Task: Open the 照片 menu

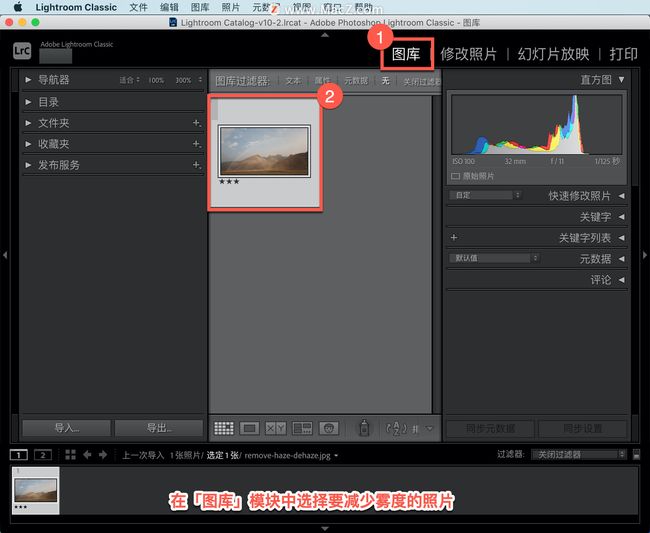Action: pos(231,7)
